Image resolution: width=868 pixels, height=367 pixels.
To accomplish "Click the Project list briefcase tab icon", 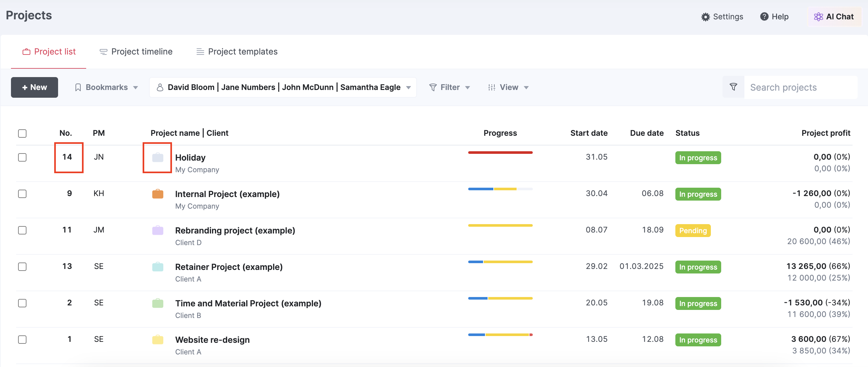I will pyautogui.click(x=26, y=52).
